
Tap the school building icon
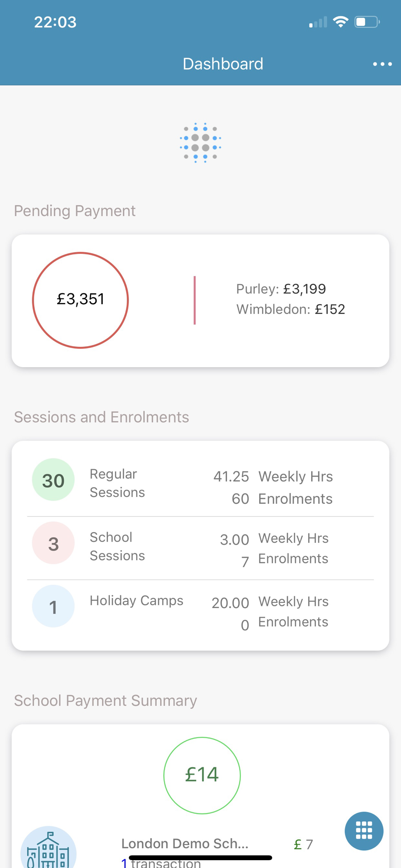(x=48, y=848)
